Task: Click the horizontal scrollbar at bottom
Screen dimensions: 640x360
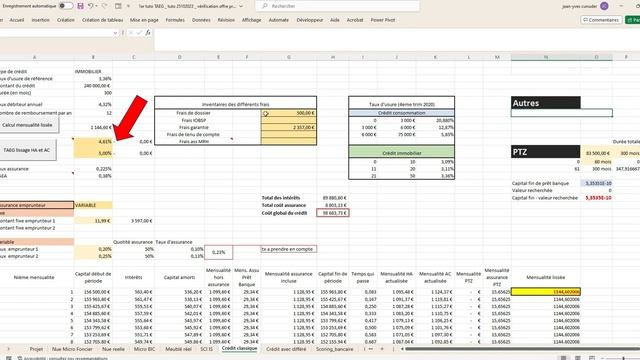Action: [x=522, y=349]
